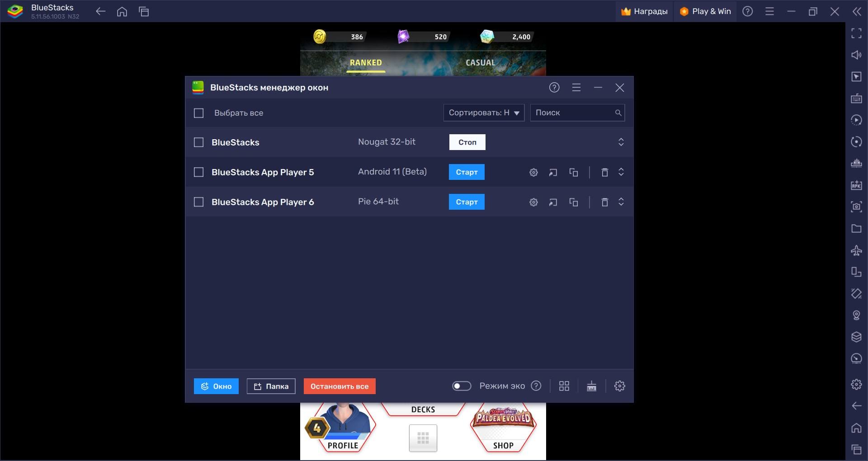The image size is (868, 461).
Task: Clone the BlueStacks App Player 6 instance
Action: coord(573,202)
